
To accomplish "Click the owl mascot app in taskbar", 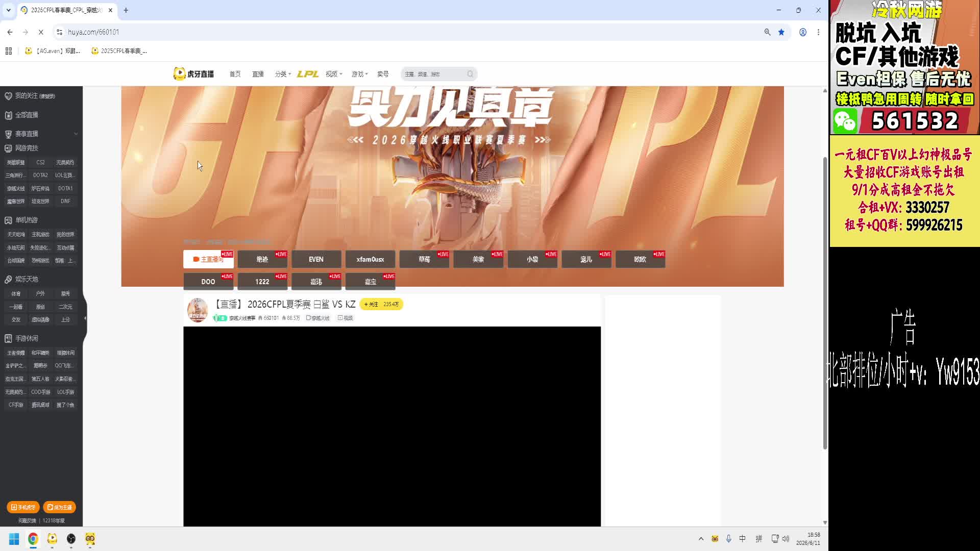I will coord(90,539).
